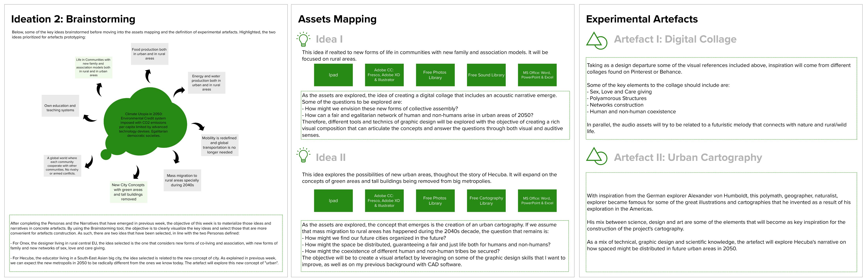
Task: Select the Mass migration to rural areas note
Action: pos(182,180)
